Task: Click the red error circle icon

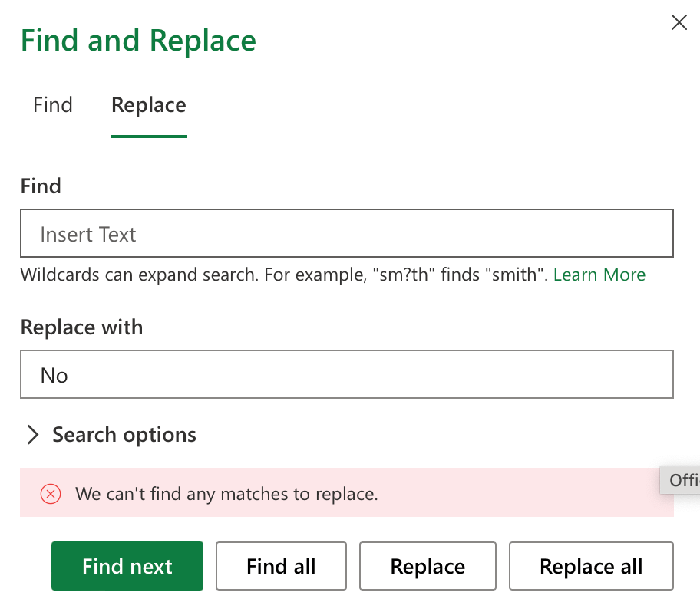Action: [51, 494]
